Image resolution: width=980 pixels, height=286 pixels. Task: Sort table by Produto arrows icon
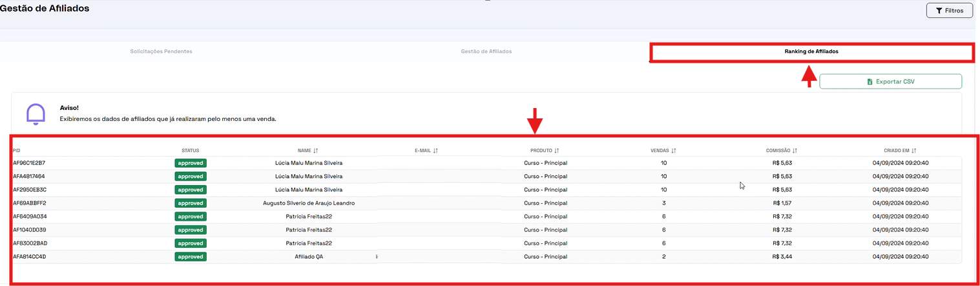tap(556, 151)
